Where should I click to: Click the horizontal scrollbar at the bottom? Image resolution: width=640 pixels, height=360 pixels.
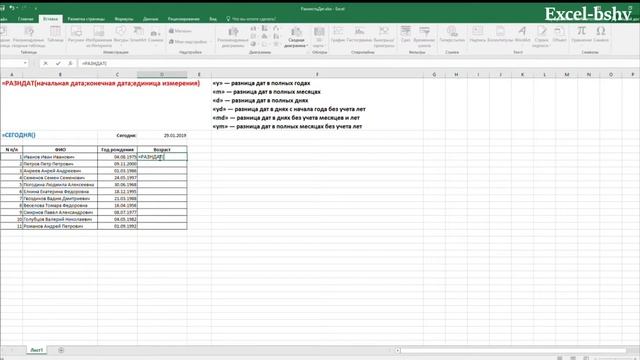coord(513,350)
